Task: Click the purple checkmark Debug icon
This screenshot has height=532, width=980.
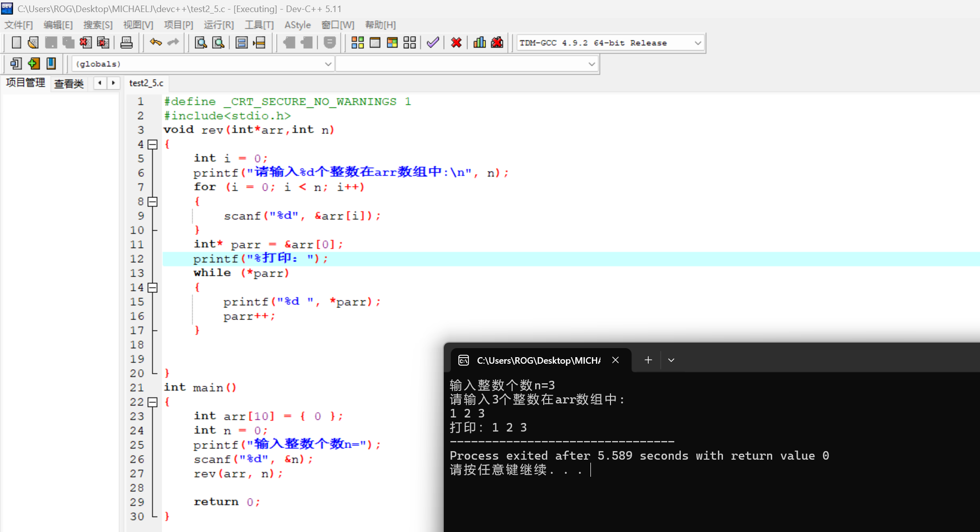Action: (x=433, y=43)
